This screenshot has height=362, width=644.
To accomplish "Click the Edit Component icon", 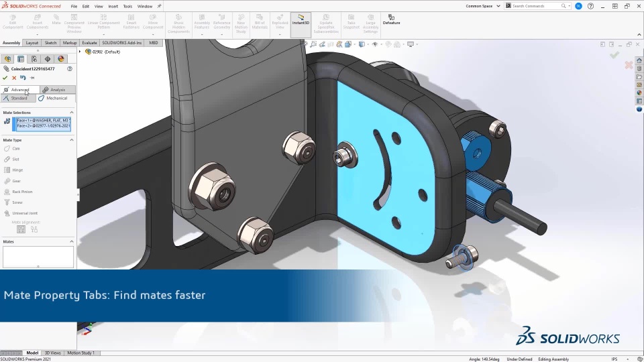I will 13,17.
